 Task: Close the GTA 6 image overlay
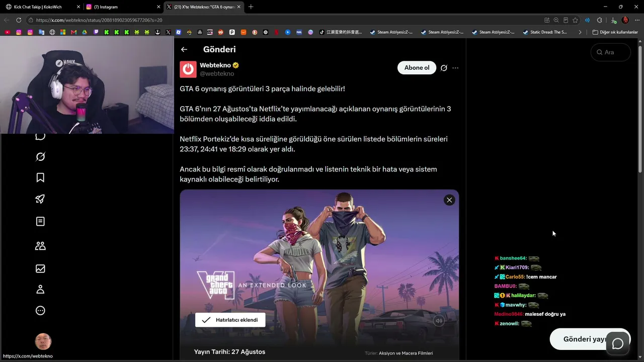[x=449, y=200]
